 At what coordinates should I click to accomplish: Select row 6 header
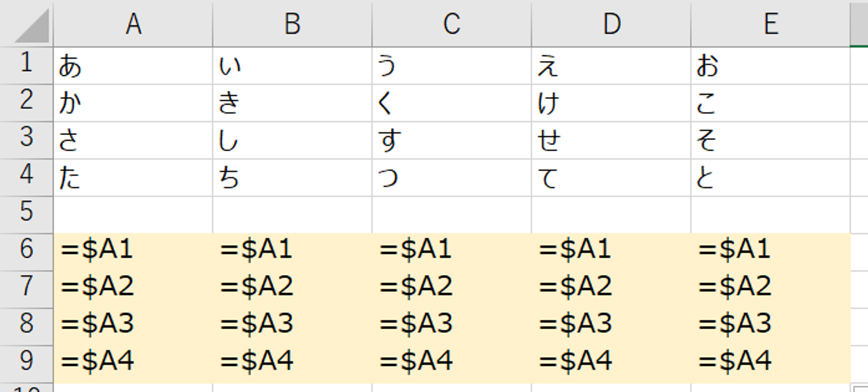tap(27, 253)
